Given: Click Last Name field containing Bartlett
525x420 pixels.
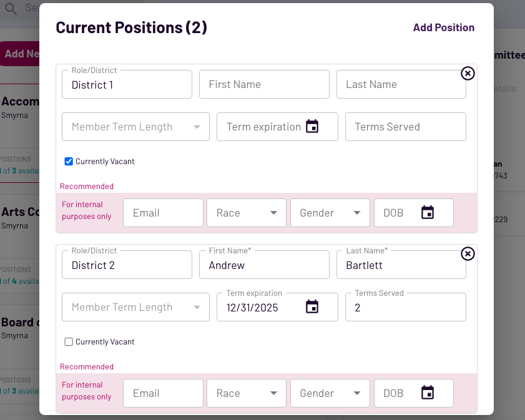Looking at the screenshot, I should click(x=401, y=265).
